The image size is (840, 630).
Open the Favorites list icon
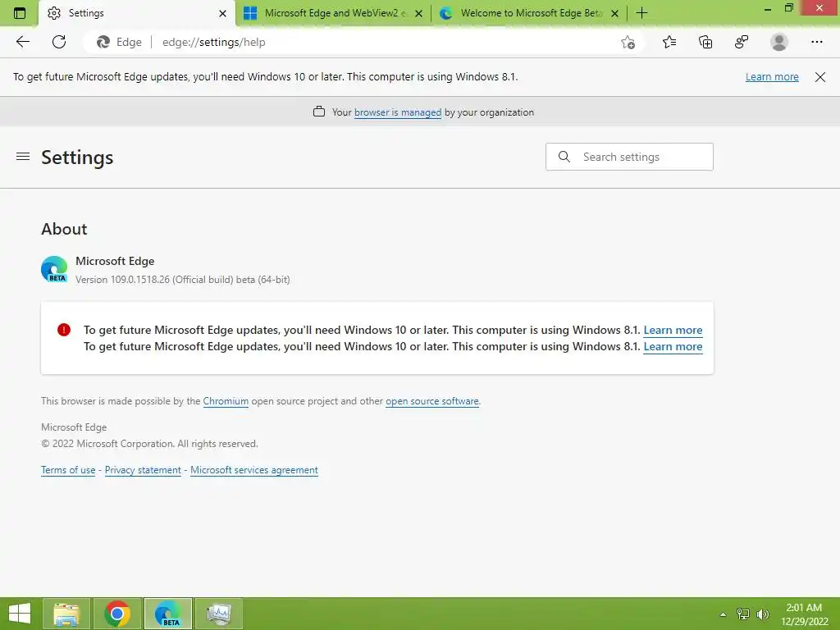click(669, 42)
